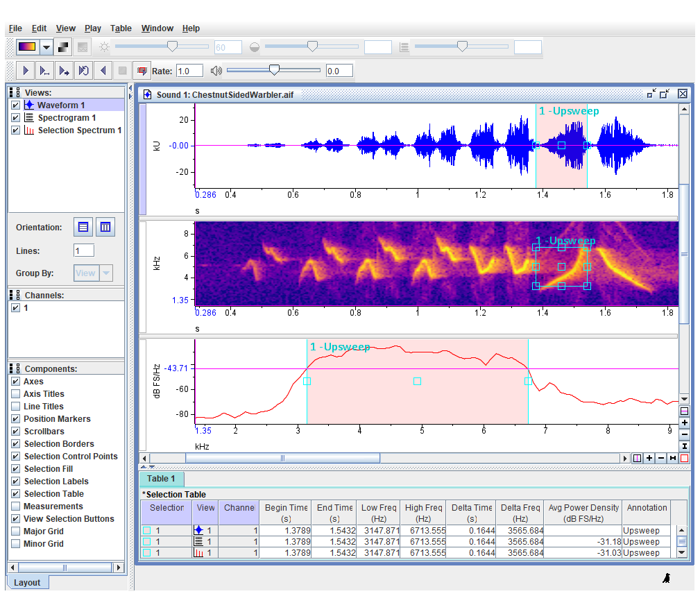Click the vertical zoom out minus button
The image size is (700, 596).
point(684,434)
